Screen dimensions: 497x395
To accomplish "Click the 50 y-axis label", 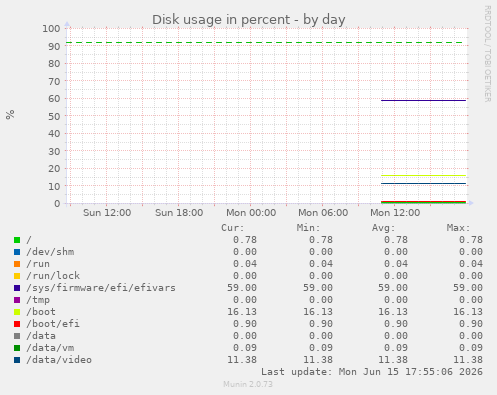I will point(54,116).
